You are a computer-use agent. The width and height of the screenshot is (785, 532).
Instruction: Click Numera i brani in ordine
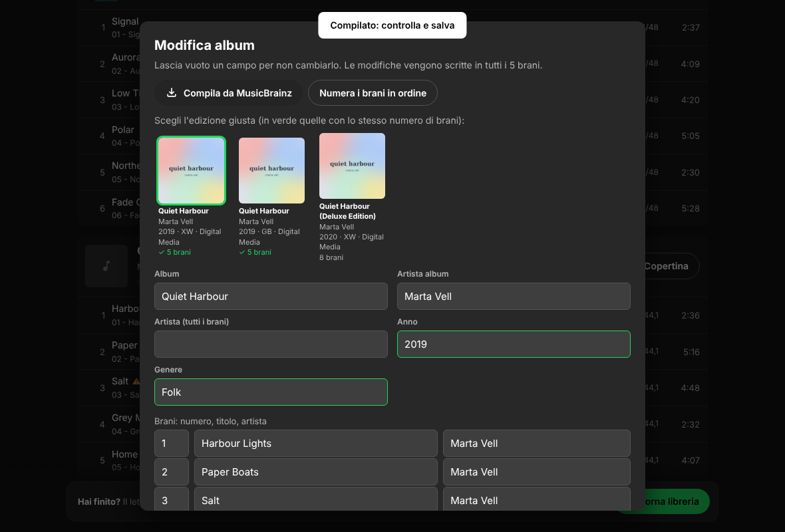point(373,93)
